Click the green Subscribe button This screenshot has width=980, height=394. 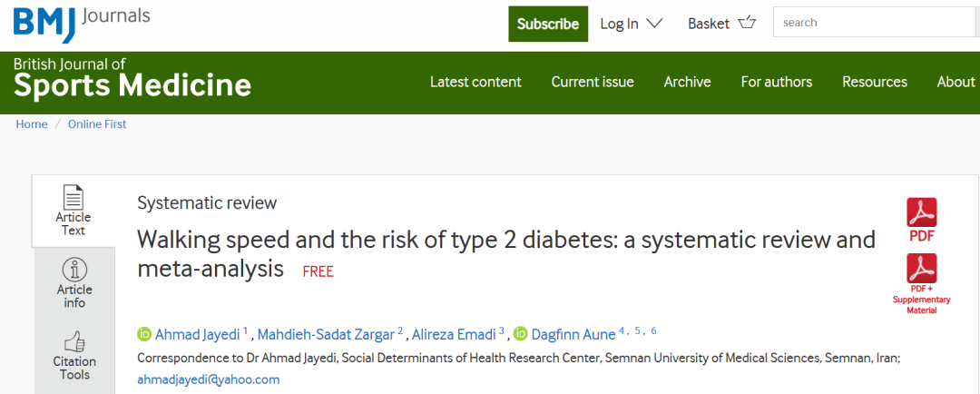click(x=548, y=24)
